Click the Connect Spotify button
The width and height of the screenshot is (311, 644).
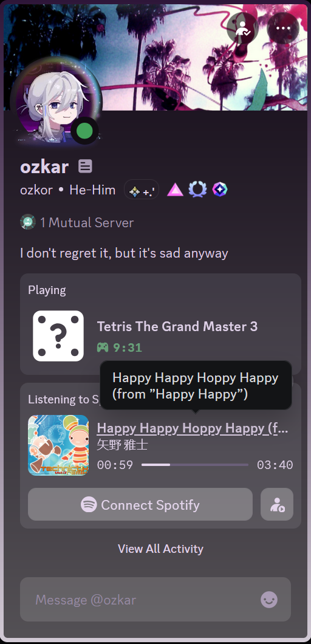pyautogui.click(x=140, y=504)
